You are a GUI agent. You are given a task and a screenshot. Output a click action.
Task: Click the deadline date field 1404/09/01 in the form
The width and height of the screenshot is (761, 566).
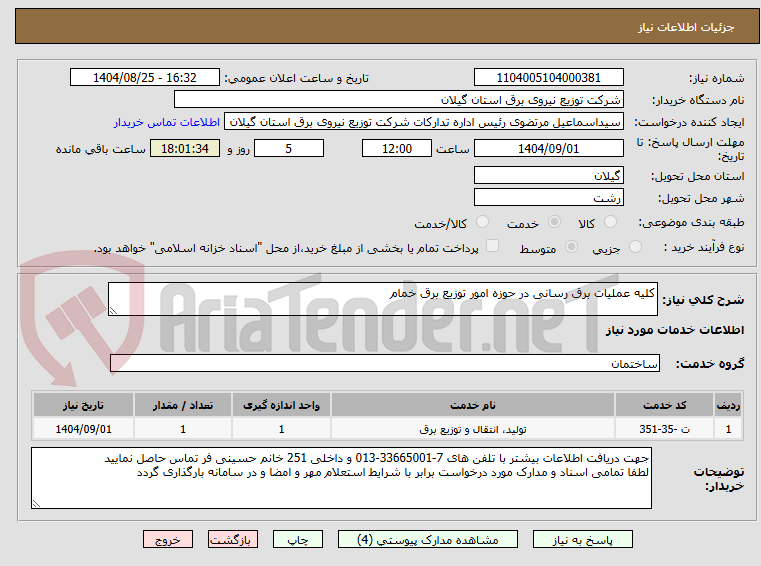pos(548,149)
